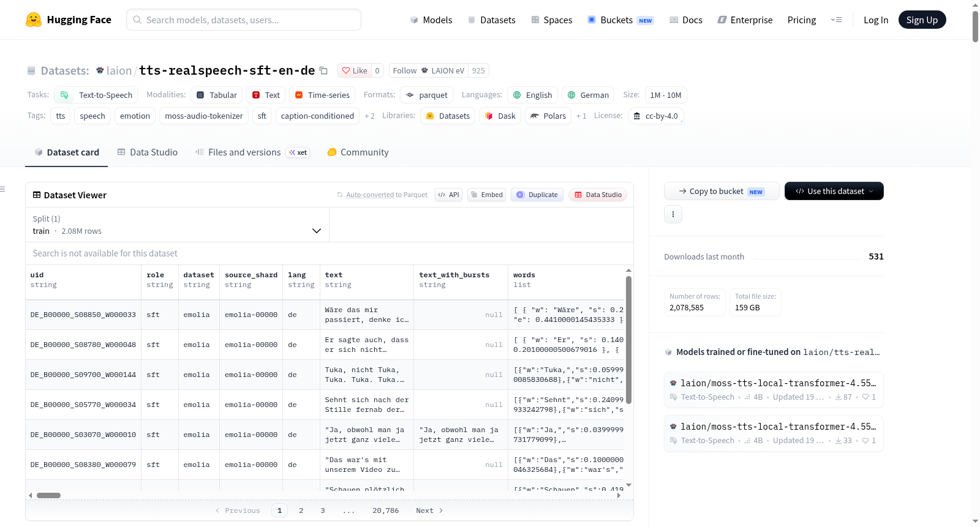Click the emotion tag
This screenshot has height=527, width=980.
135,116
